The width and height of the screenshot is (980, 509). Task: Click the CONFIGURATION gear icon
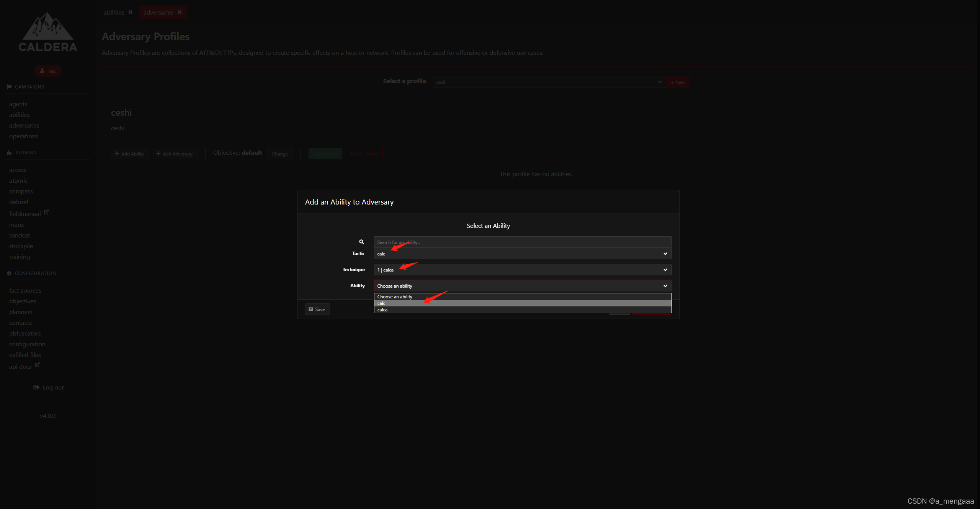tap(8, 273)
